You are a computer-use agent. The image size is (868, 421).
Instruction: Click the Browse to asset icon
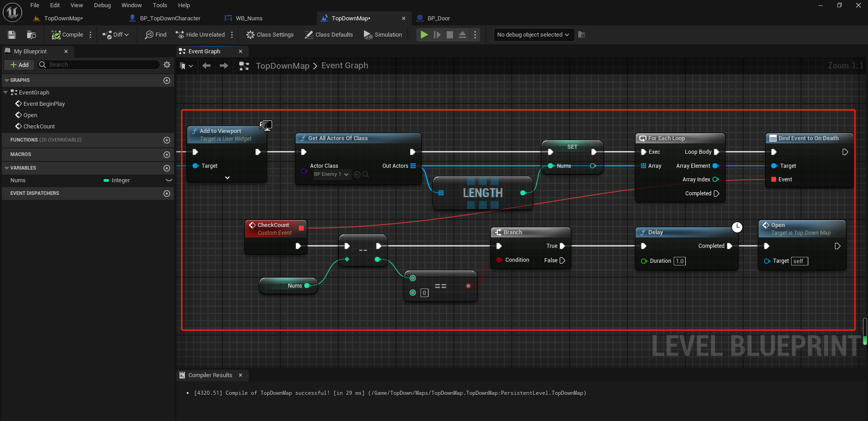tap(31, 35)
